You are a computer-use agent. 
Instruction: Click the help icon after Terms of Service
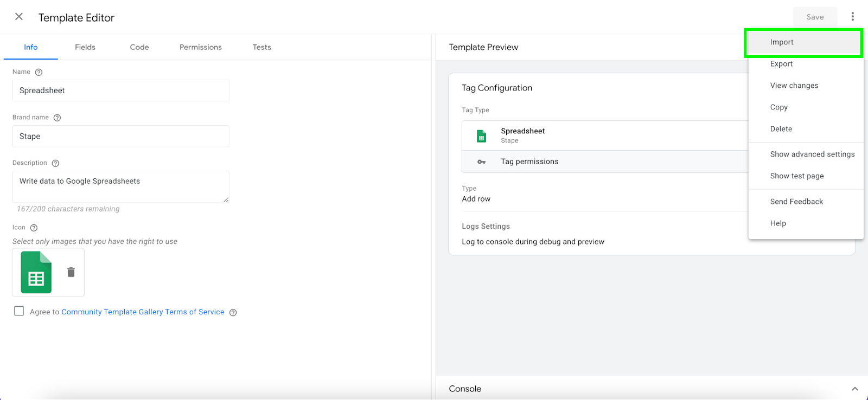[x=233, y=312]
